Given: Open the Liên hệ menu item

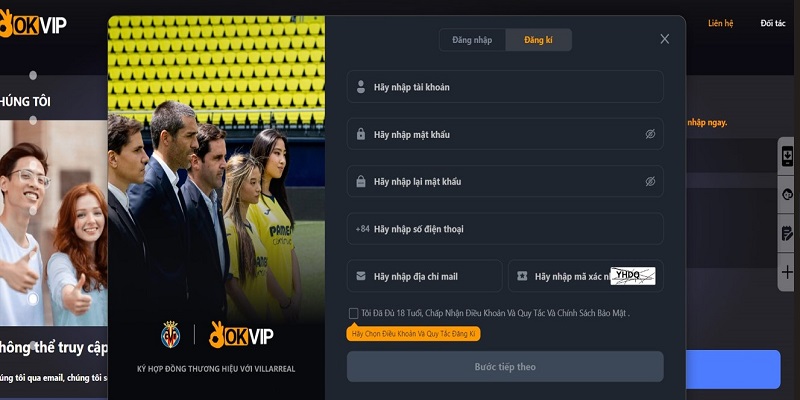Looking at the screenshot, I should (720, 23).
